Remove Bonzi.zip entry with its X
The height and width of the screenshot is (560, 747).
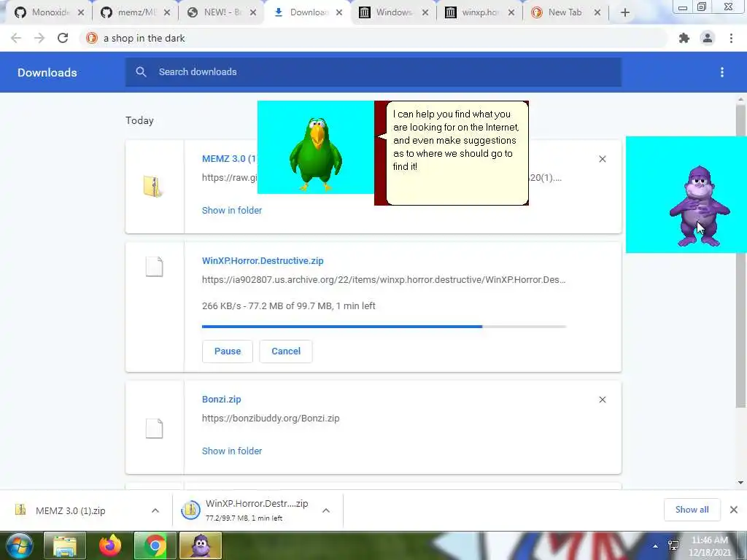602,400
